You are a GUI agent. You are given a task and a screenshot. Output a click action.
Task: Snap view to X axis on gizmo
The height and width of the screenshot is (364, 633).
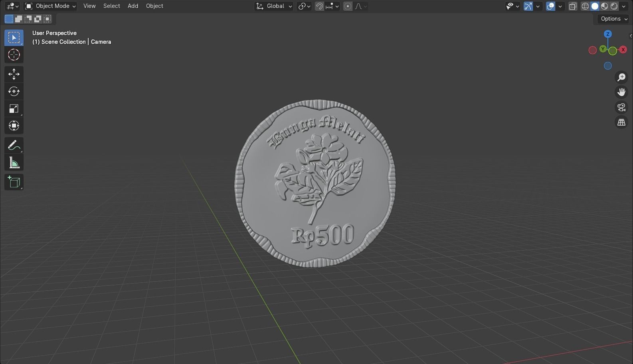tap(623, 50)
